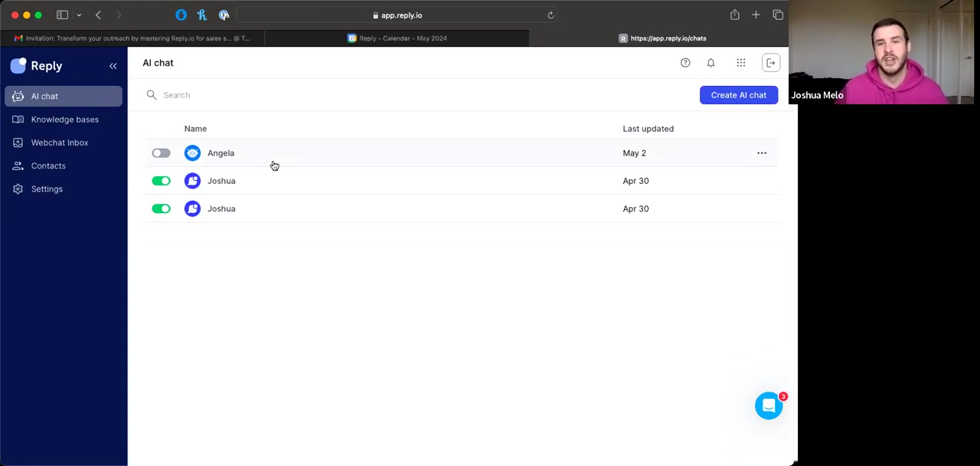
Task: Expand the Safari sidebar dropdown chevron
Action: (79, 15)
